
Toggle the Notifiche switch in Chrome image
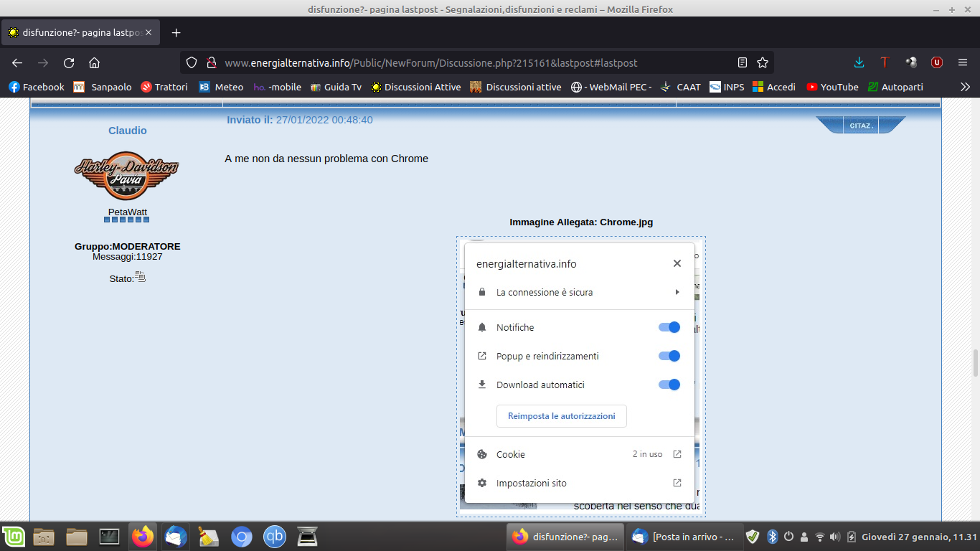click(x=669, y=327)
